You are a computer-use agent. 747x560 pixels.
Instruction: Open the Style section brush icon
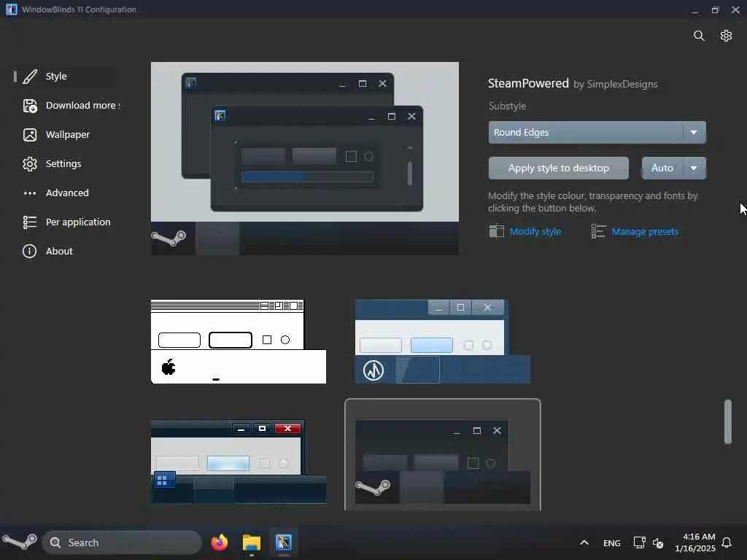pos(29,76)
